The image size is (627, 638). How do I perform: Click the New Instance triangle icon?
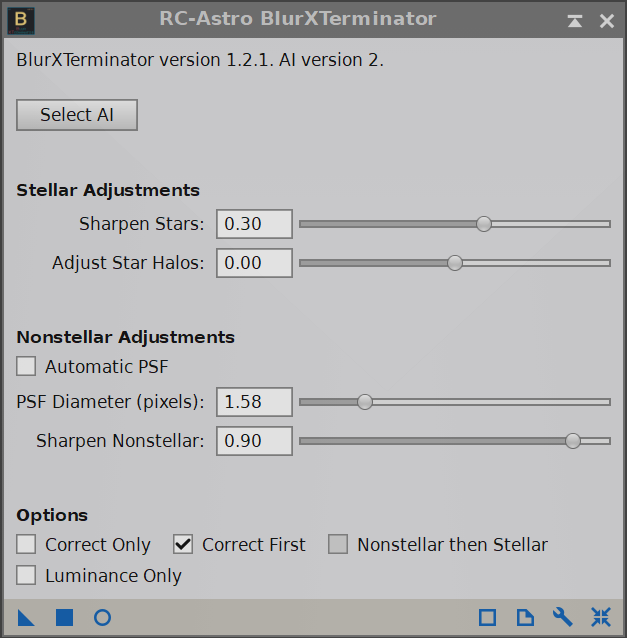click(x=26, y=618)
